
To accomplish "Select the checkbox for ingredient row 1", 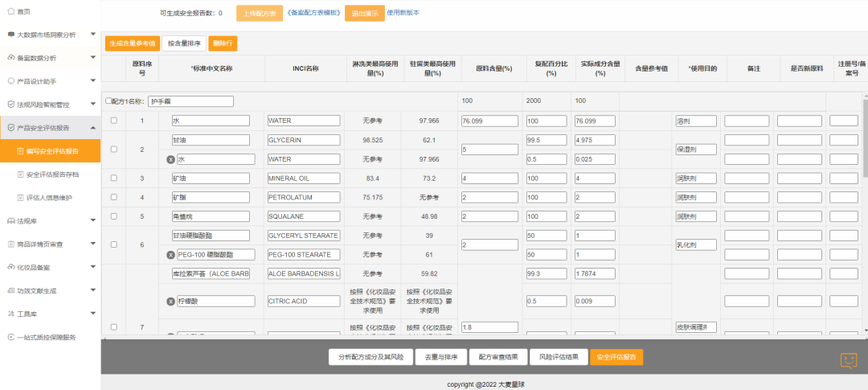I will click(x=114, y=120).
